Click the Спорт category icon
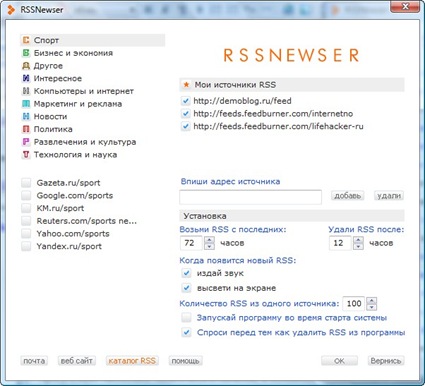 26,40
